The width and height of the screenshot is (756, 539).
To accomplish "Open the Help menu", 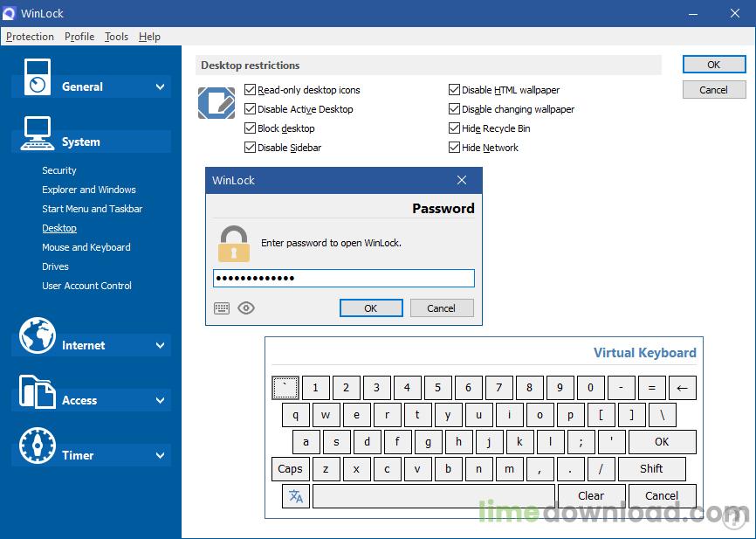I will pyautogui.click(x=149, y=37).
